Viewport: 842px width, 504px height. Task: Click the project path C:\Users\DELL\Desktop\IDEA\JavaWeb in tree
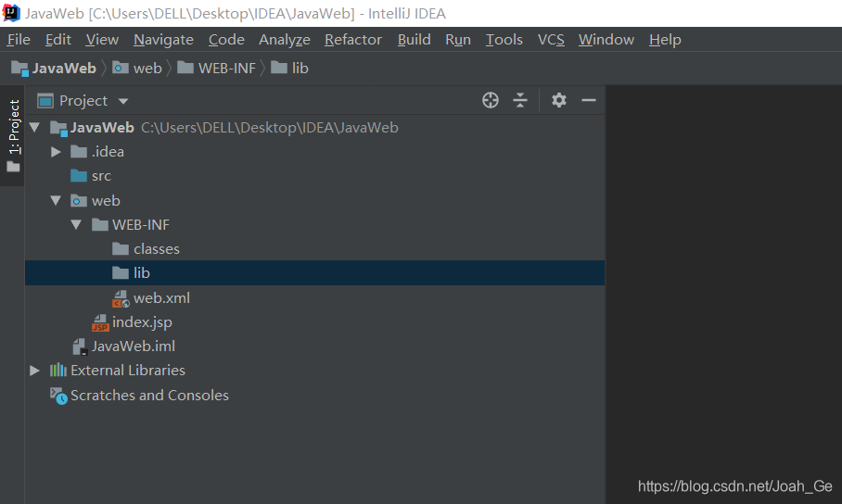pyautogui.click(x=270, y=128)
